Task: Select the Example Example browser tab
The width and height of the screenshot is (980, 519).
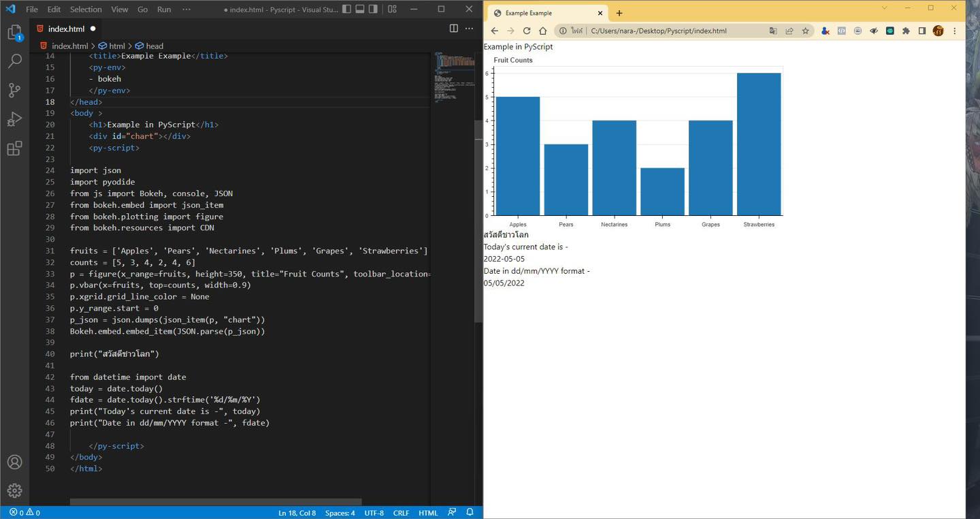Action: coord(548,13)
